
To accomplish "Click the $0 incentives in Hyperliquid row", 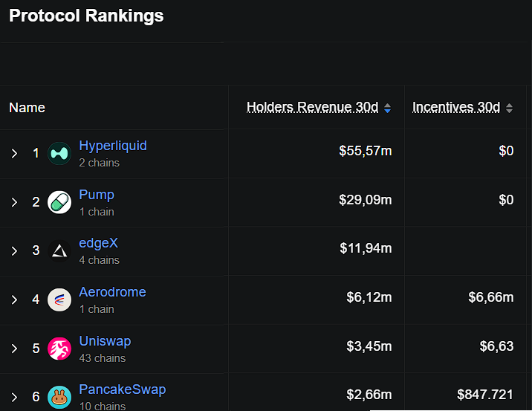I will 506,151.
